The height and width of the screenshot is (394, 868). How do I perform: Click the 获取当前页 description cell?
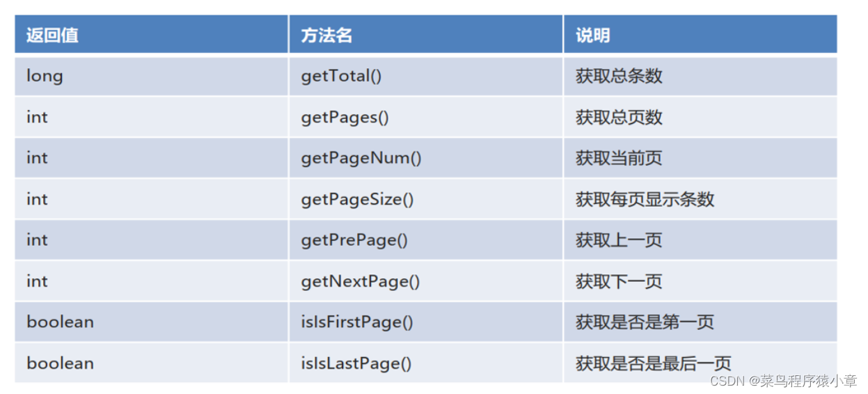point(700,158)
